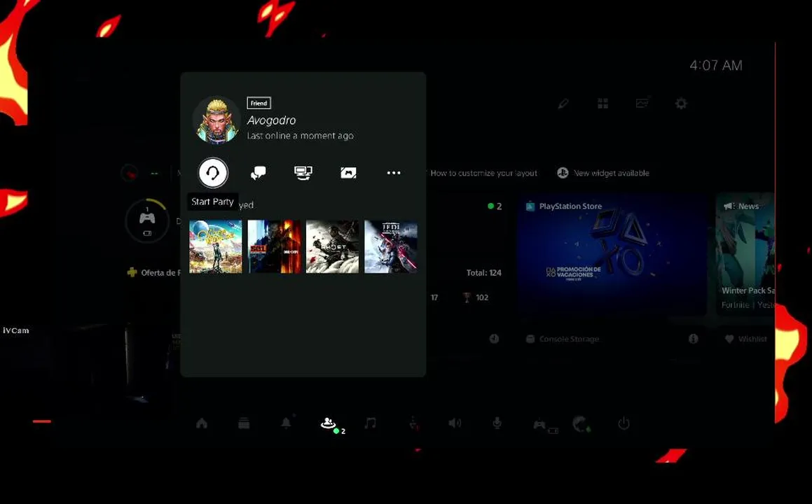Select the clock icon left of Console Storage
The height and width of the screenshot is (504, 812).
coord(494,339)
